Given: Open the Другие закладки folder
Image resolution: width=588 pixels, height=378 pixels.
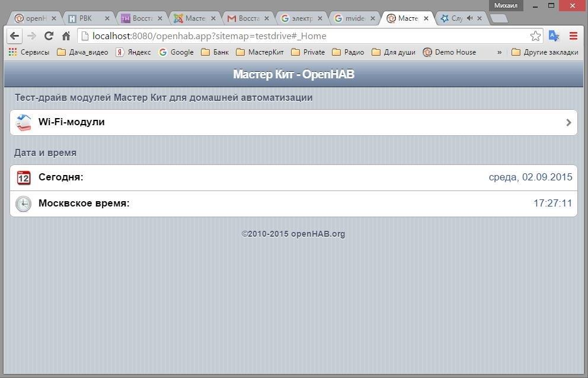Looking at the screenshot, I should tap(544, 52).
